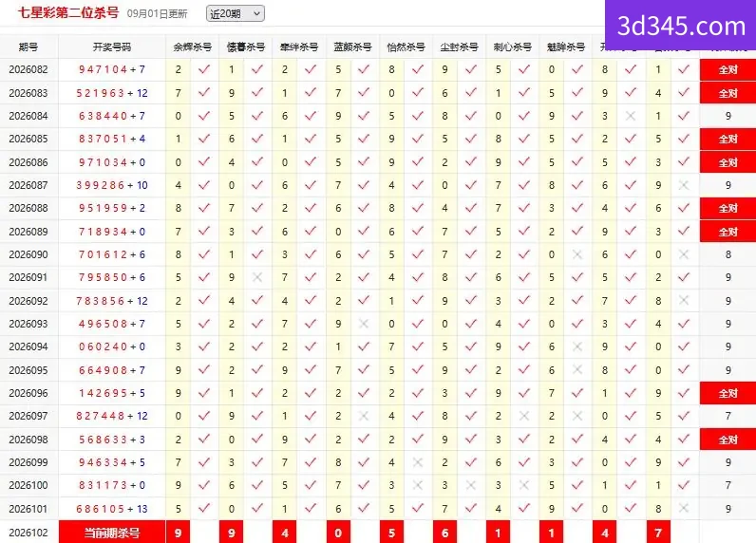Click the red 全对 cell in row 2026096
This screenshot has width=756, height=543.
(x=728, y=393)
